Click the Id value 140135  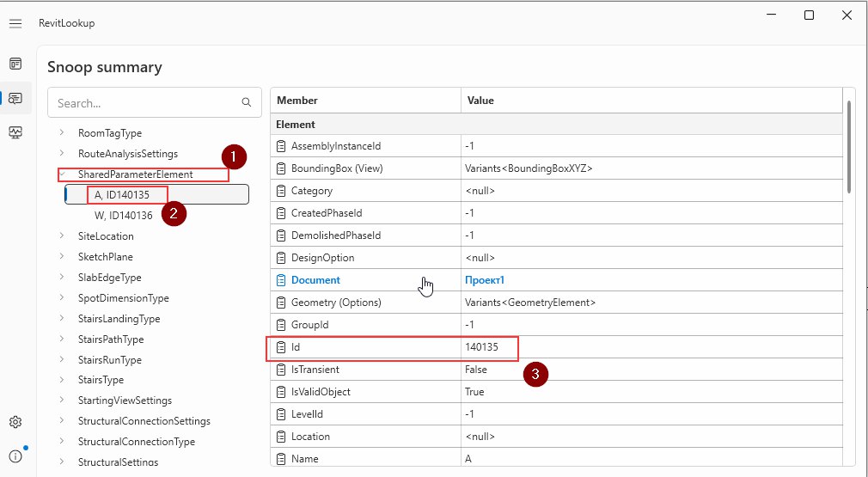[x=481, y=347]
